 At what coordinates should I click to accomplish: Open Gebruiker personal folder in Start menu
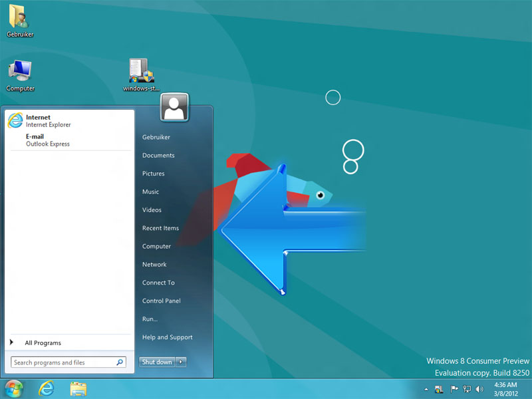[x=156, y=137]
